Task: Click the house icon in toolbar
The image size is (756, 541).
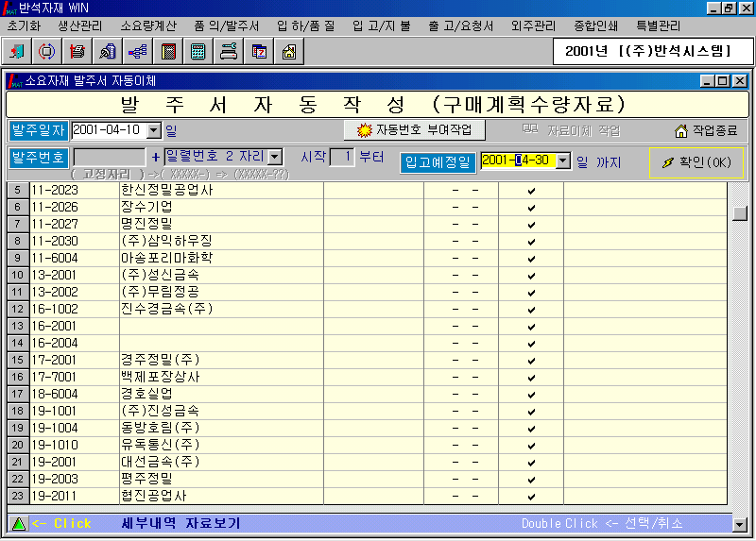Action: point(288,52)
